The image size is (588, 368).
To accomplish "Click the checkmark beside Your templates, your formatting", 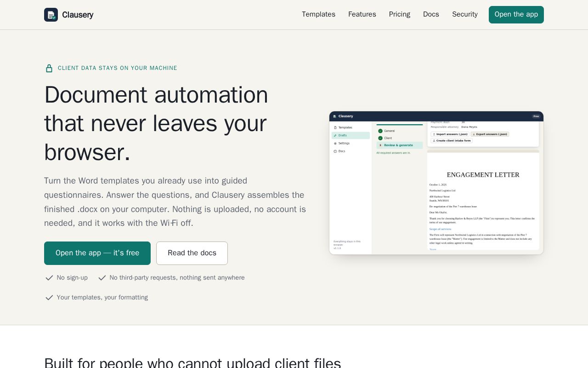I will coord(49,298).
